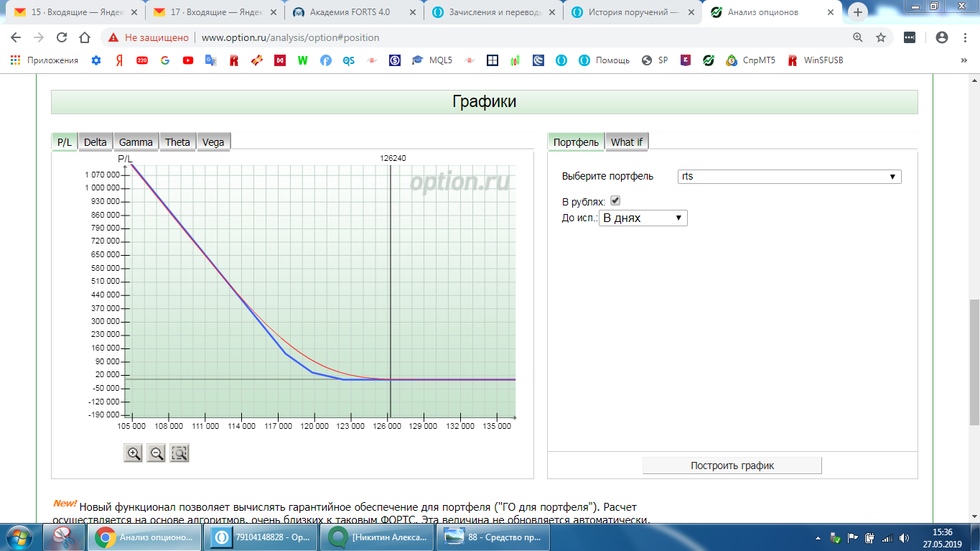Open the Chrome three-dot menu
This screenshot has height=551, width=980.
click(x=963, y=37)
